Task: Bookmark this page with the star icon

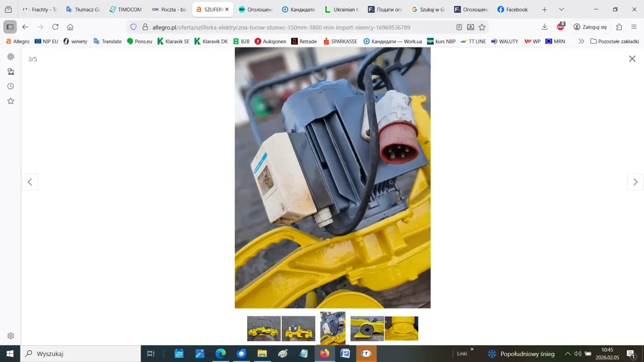Action: coord(482,27)
